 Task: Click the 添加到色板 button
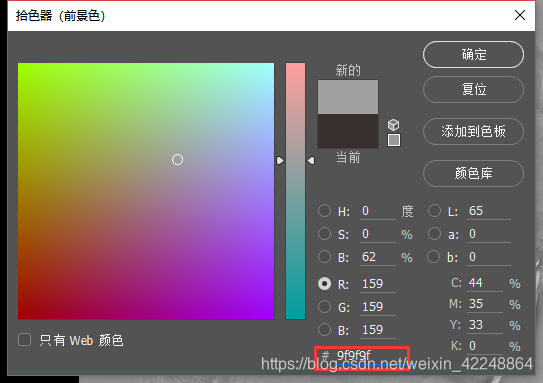click(x=473, y=132)
